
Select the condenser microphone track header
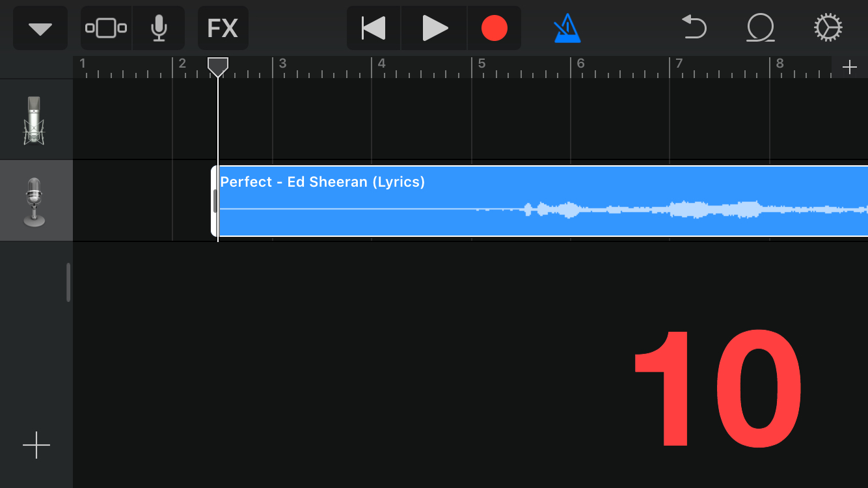pos(36,120)
